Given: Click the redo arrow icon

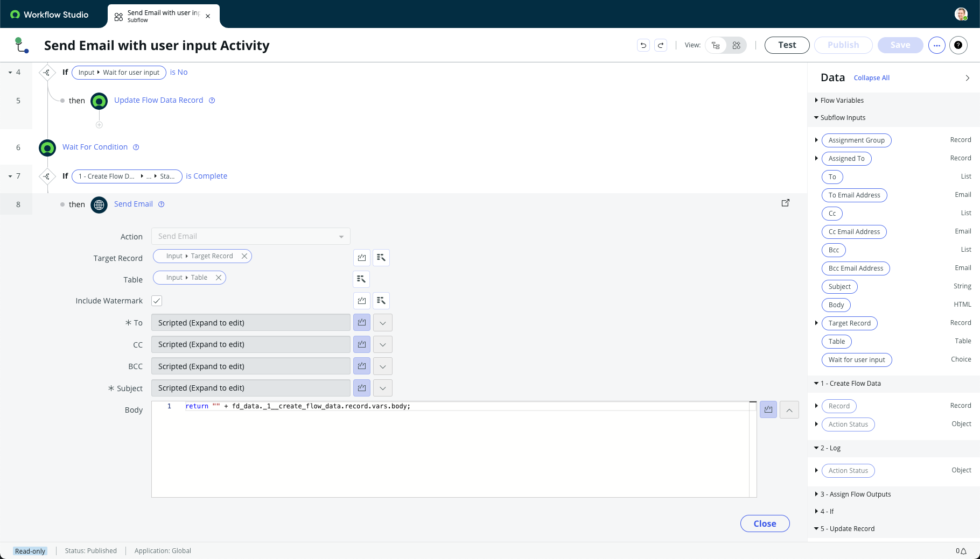Looking at the screenshot, I should [x=661, y=45].
